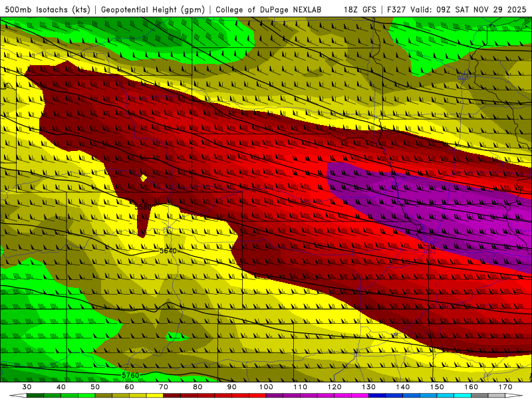Click the 130 label on the color bar
This screenshot has width=532, height=399.
(369, 387)
